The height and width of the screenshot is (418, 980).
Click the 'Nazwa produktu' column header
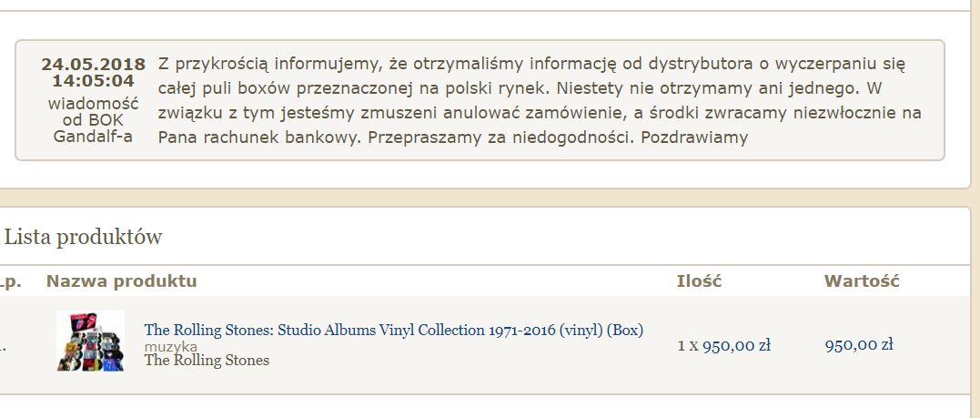[x=121, y=280]
